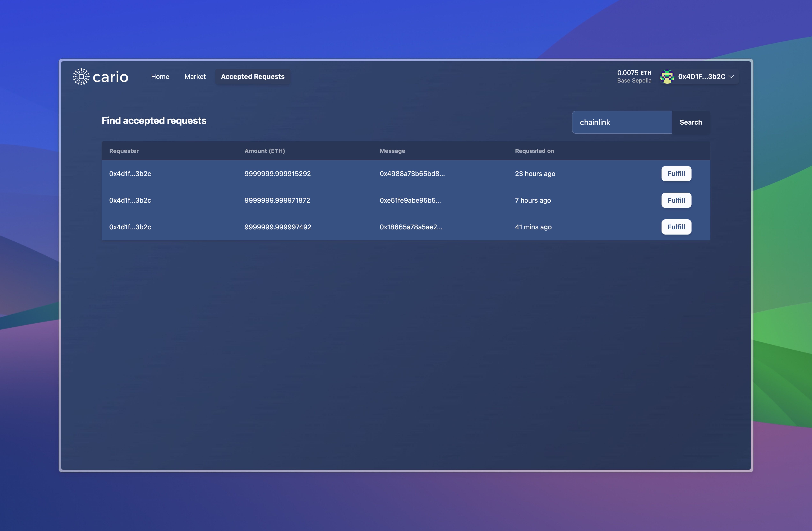This screenshot has height=531, width=812.
Task: Click the cario wordmark text
Action: [111, 77]
